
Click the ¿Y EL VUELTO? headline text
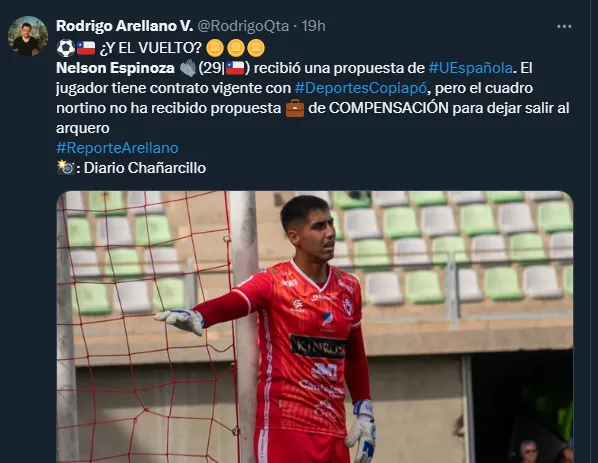coord(150,48)
